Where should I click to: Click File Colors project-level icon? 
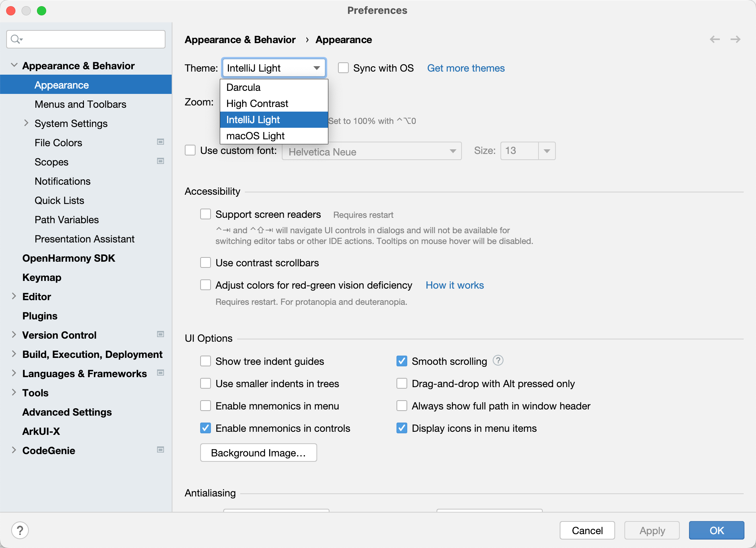[x=161, y=142]
